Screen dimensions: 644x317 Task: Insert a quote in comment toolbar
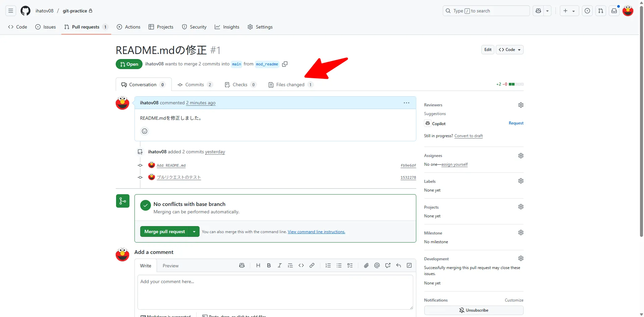[x=290, y=265]
